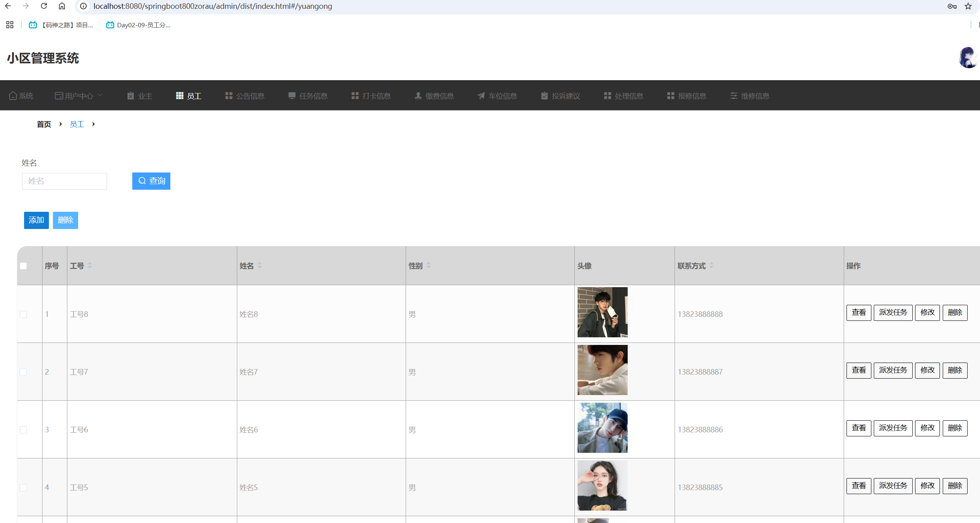Click site info icon beside URL
This screenshot has height=523, width=980.
[83, 6]
